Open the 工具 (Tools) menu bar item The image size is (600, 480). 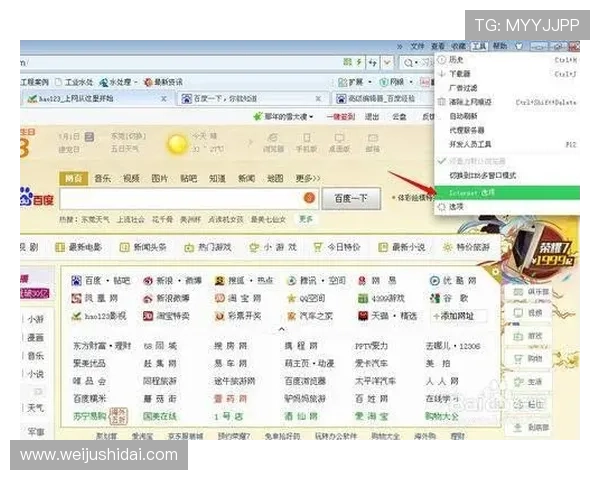tap(479, 47)
